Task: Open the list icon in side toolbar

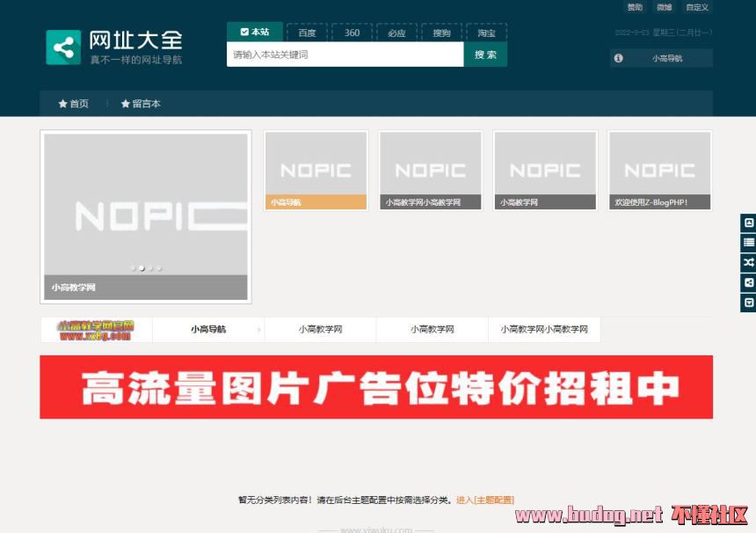Action: pos(748,243)
